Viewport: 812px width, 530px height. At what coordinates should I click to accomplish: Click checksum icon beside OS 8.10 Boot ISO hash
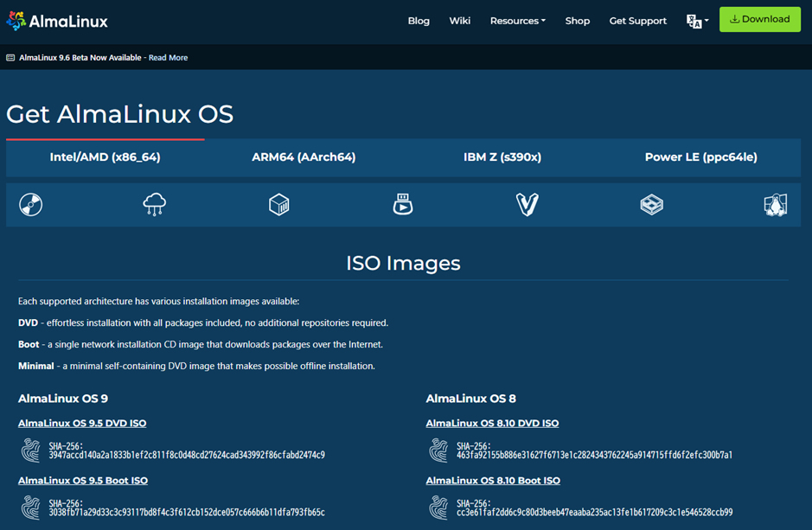[439, 508]
